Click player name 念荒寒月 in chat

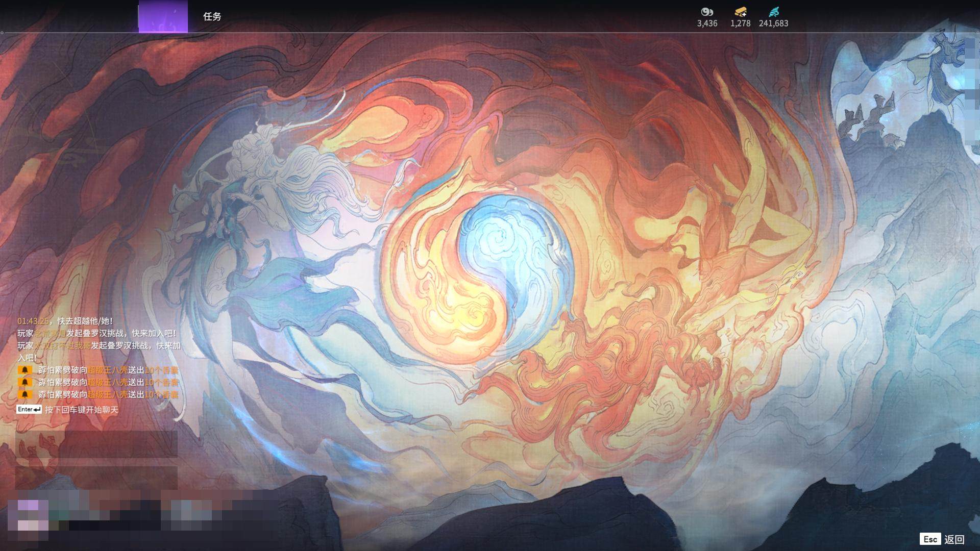click(50, 333)
